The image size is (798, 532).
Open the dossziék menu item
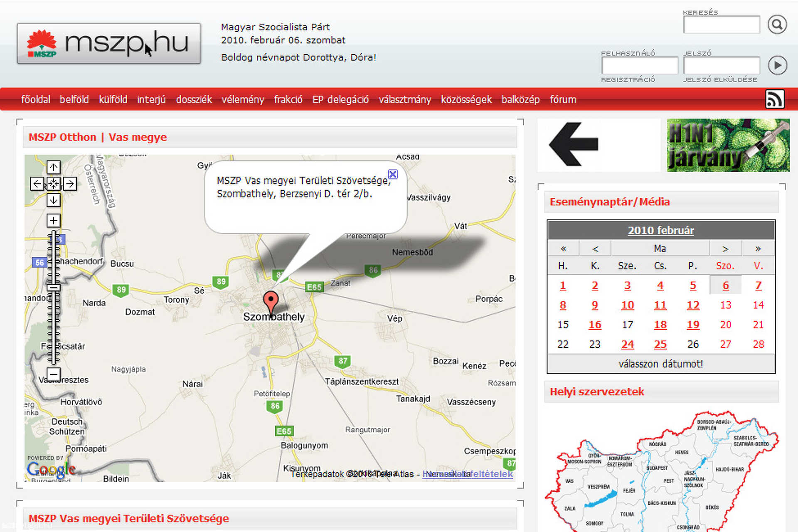pyautogui.click(x=194, y=100)
